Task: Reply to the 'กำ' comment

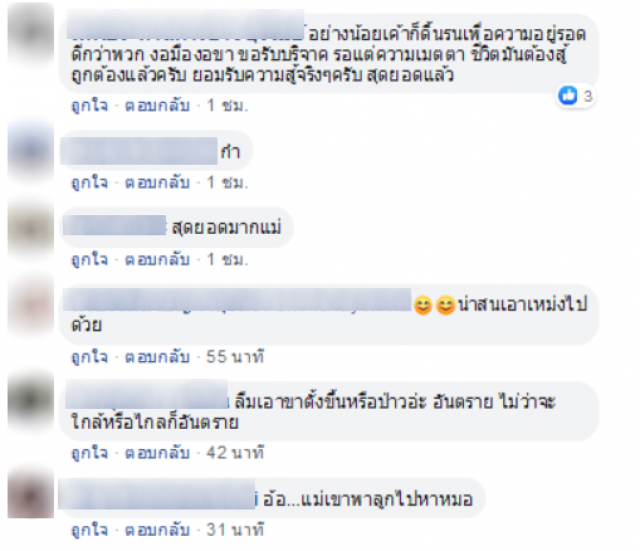Action: tap(157, 182)
